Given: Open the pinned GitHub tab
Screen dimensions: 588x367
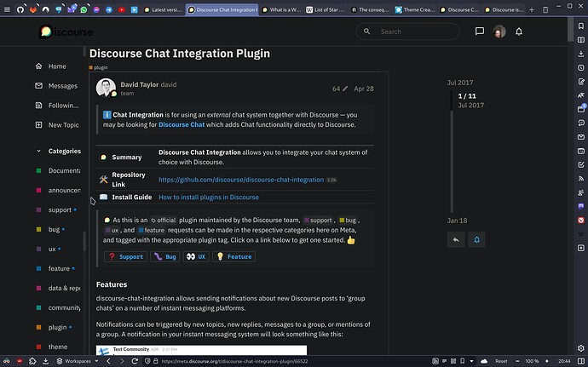Looking at the screenshot, I should click(20, 9).
